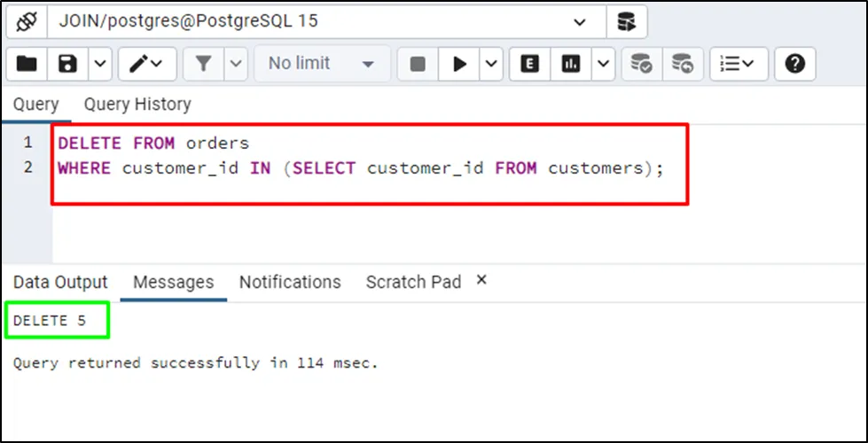Click the connection status icon

tap(26, 21)
